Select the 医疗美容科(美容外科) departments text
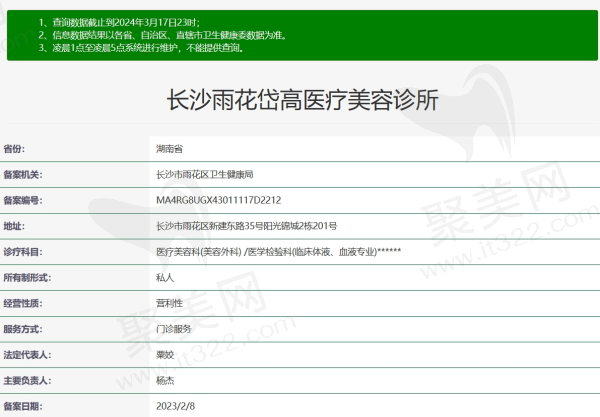Image resolution: width=600 pixels, height=417 pixels. tap(279, 252)
